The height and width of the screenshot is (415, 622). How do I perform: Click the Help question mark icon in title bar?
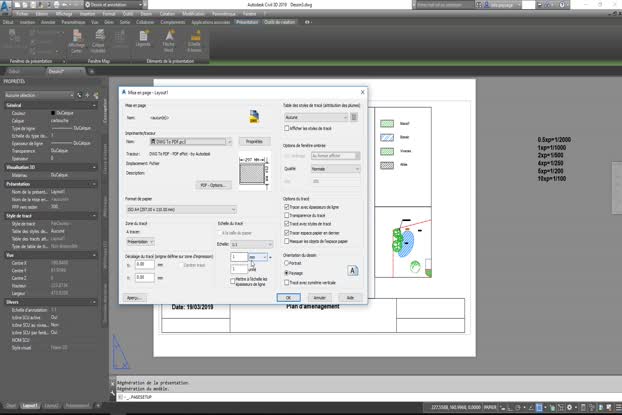click(x=562, y=5)
